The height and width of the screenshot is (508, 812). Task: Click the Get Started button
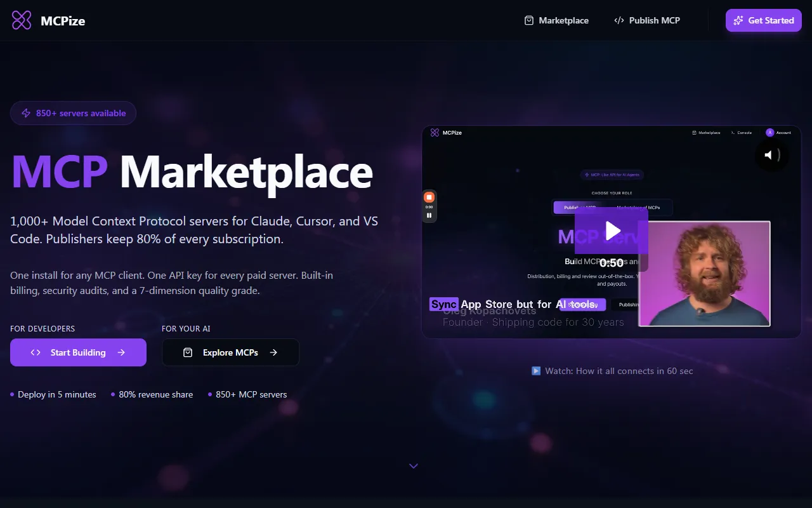click(764, 20)
